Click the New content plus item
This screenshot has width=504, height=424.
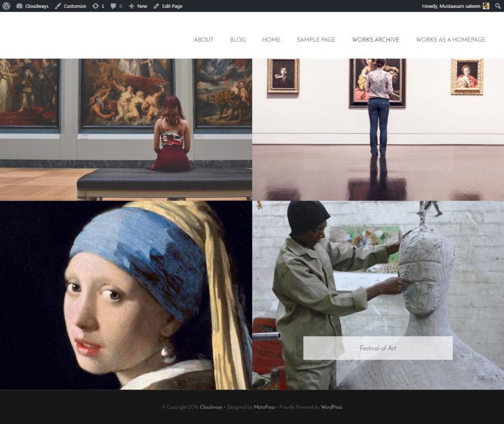[138, 6]
